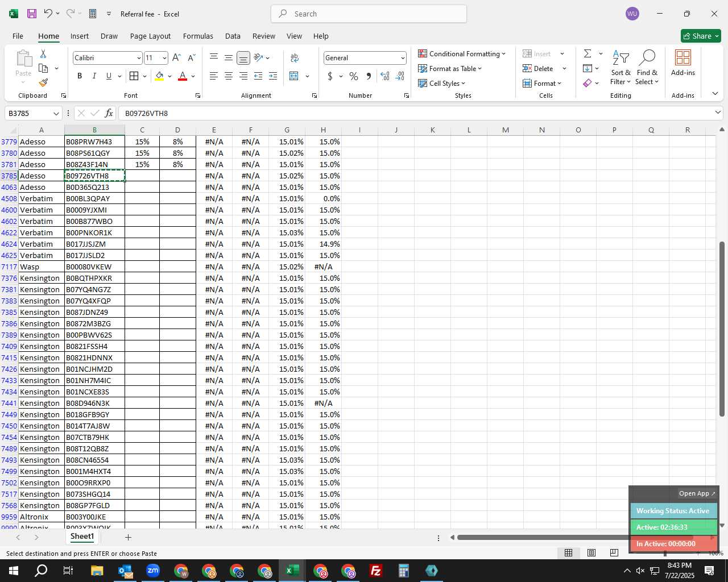Screen dimensions: 728x582
Task: Click the Search box in title bar
Action: [x=369, y=14]
